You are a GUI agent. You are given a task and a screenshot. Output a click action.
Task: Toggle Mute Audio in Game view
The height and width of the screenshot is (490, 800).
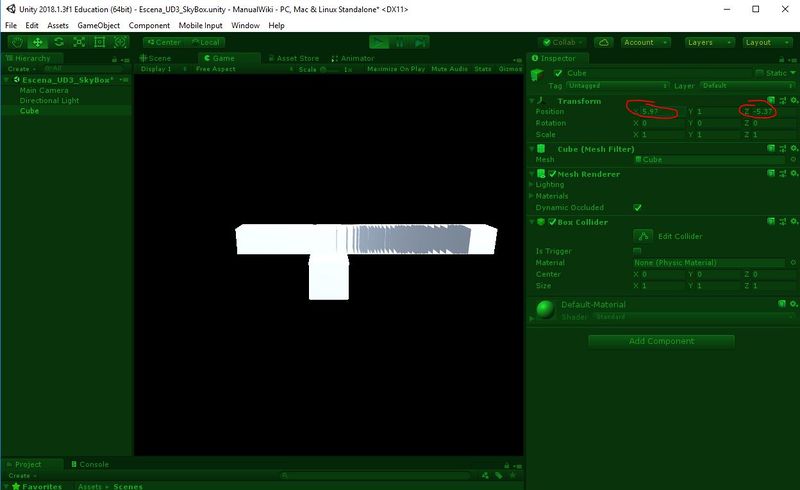click(x=449, y=69)
